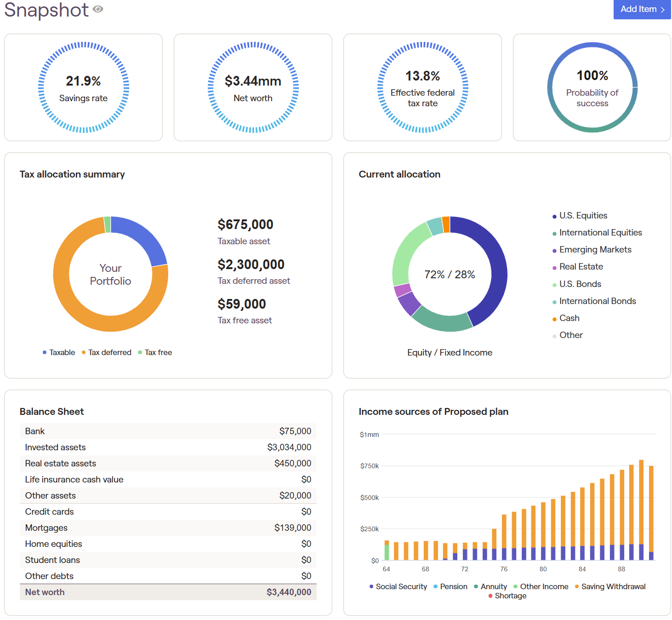Toggle the Saving Withdrawal series legend

pyautogui.click(x=610, y=586)
